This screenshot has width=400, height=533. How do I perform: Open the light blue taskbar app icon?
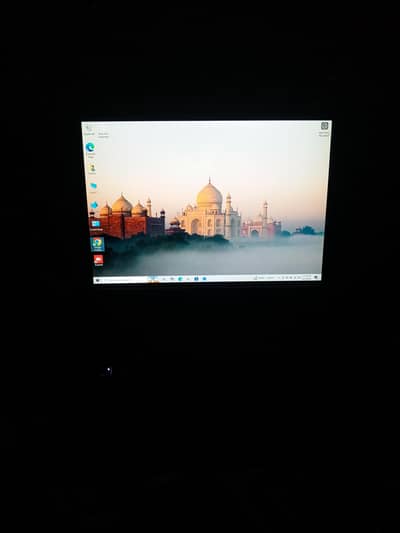pos(204,278)
